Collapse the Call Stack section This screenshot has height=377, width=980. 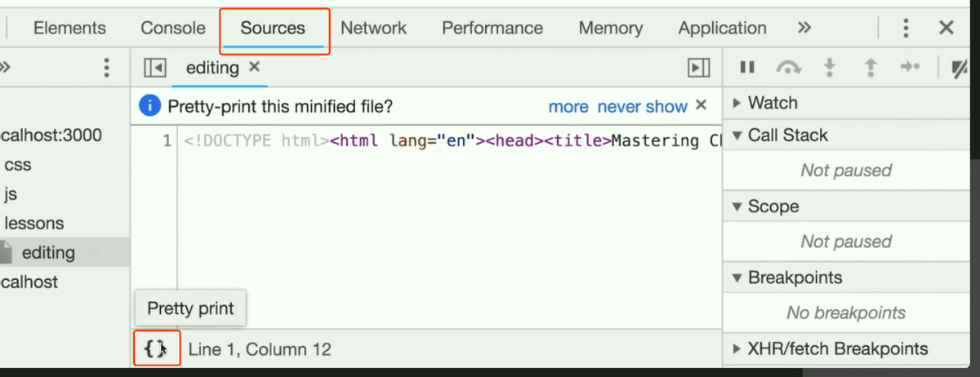tap(779, 135)
